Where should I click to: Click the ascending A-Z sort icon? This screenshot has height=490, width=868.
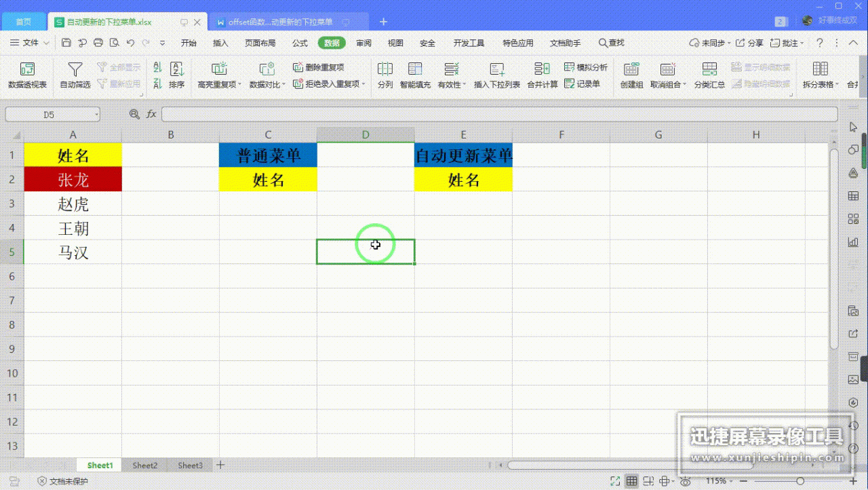157,67
